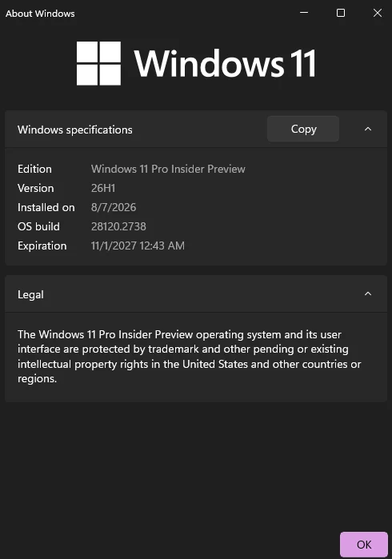
Task: Click the Expiration date value
Action: point(138,246)
